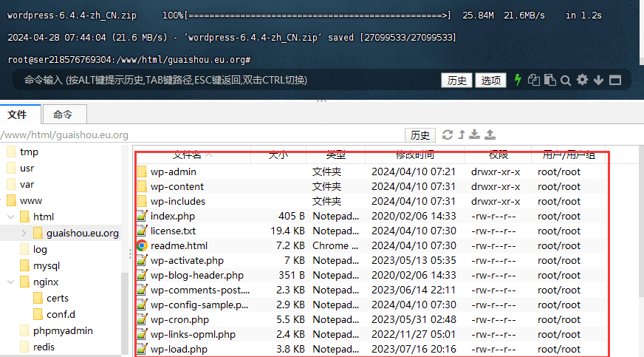Select mysql folder in tree
Screen dimensions: 644x357
[x=47, y=266]
